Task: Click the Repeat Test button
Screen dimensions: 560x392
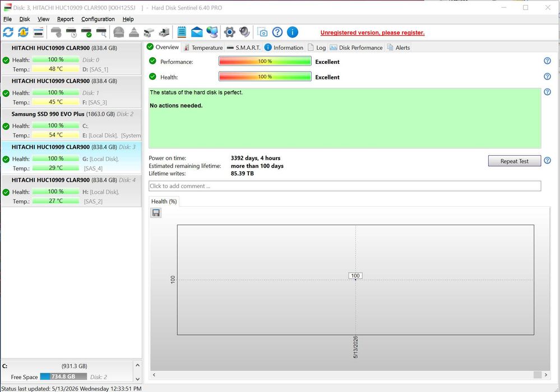Action: point(514,161)
